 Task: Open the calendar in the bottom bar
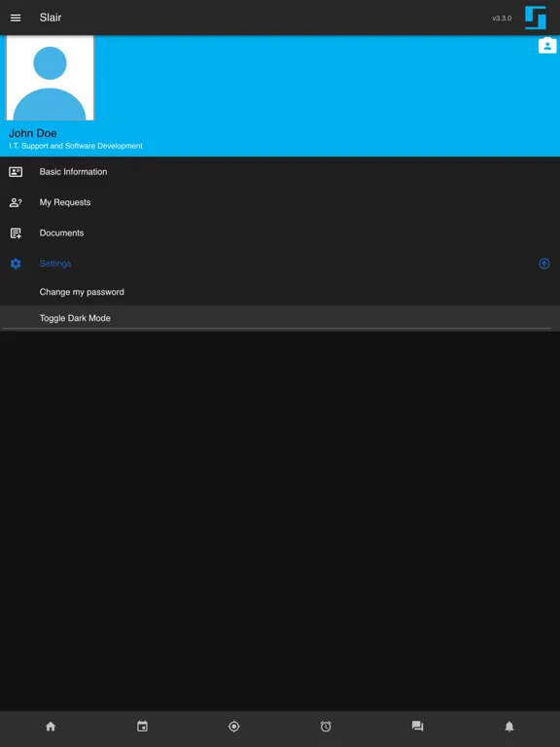pyautogui.click(x=142, y=726)
